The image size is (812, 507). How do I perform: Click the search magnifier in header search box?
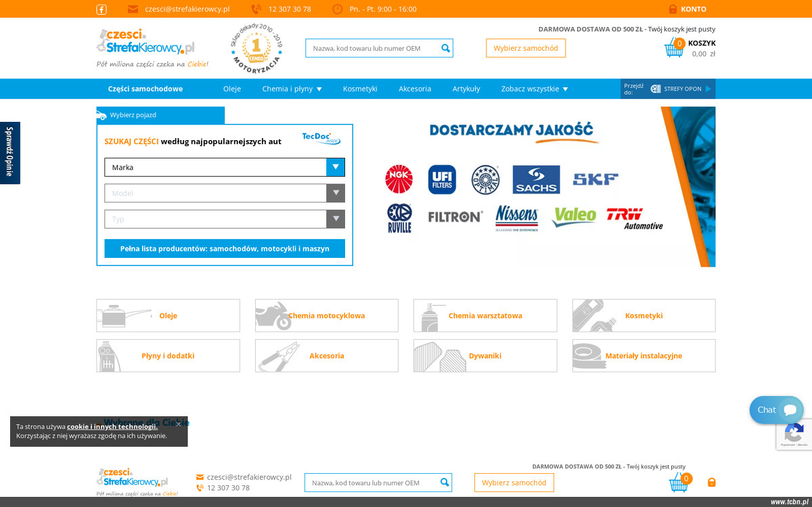445,48
